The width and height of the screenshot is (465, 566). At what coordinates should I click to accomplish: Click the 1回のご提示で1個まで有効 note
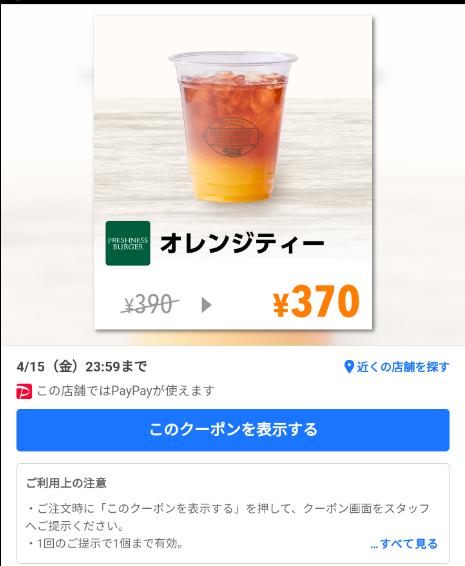click(105, 543)
